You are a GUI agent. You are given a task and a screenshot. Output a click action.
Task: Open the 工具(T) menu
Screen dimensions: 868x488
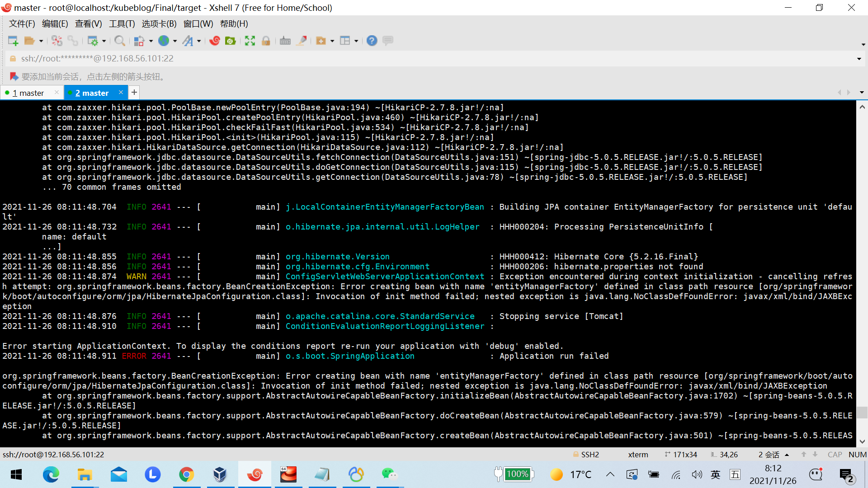122,24
